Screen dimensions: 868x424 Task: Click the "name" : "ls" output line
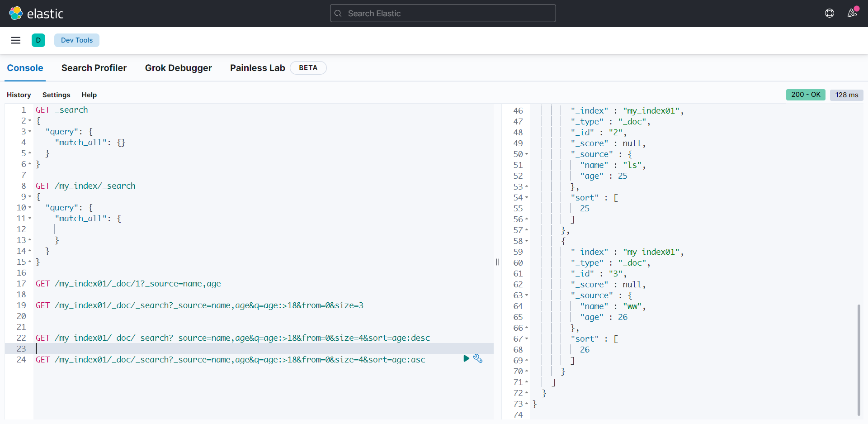pyautogui.click(x=613, y=165)
